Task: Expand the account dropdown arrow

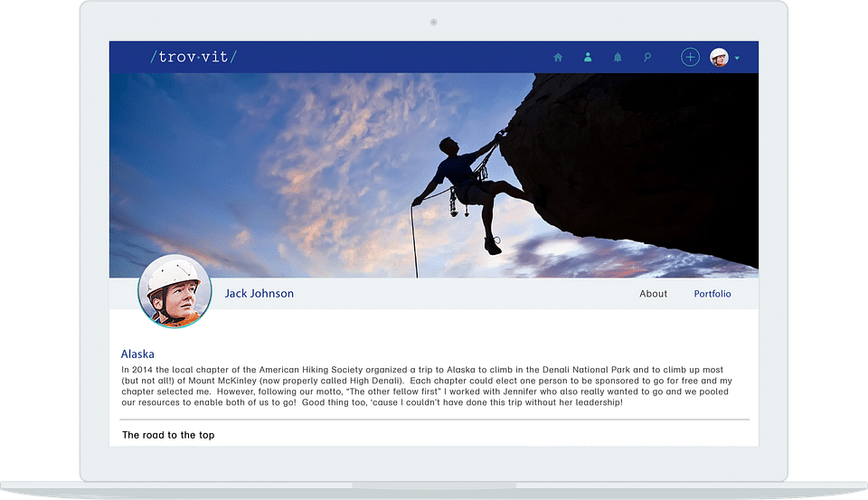Action: 738,58
